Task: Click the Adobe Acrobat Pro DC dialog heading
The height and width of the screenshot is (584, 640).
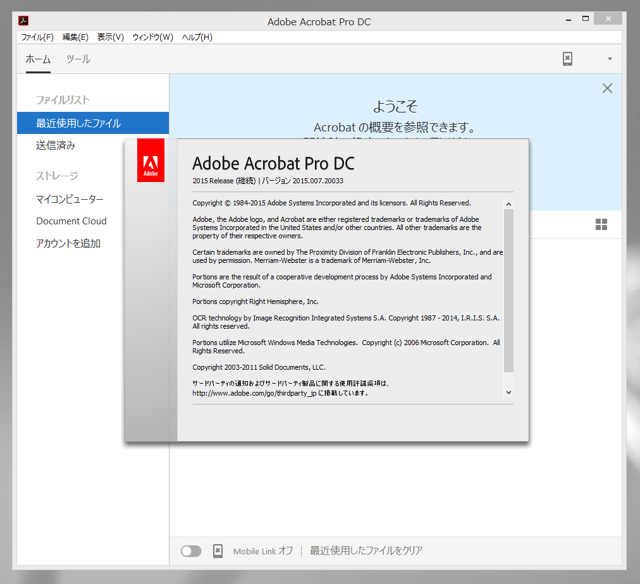Action: click(273, 163)
